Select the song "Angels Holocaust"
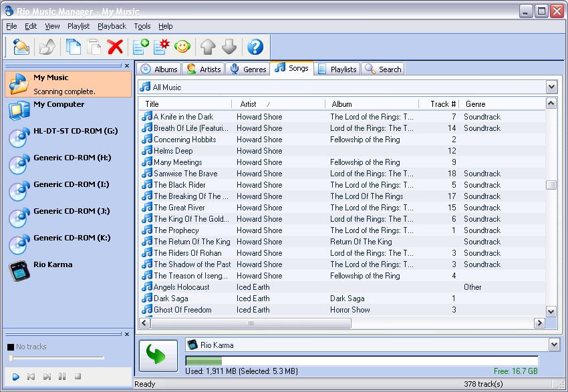 pyautogui.click(x=342, y=287)
